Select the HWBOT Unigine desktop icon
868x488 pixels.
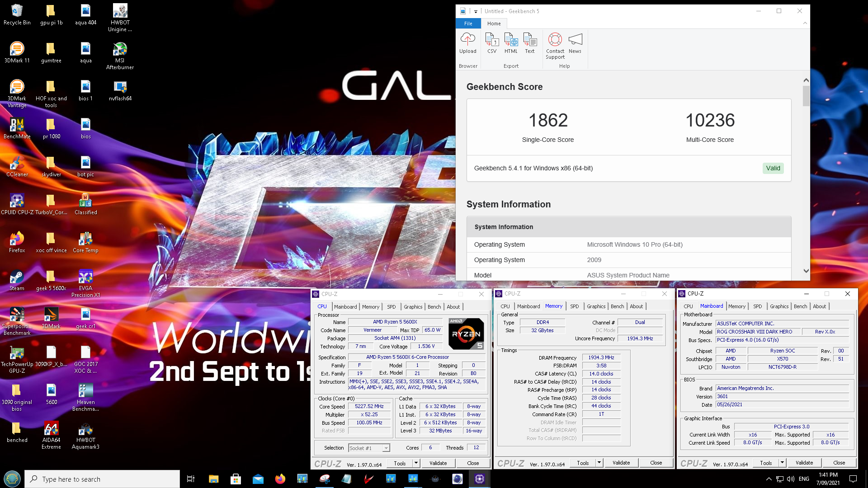click(x=120, y=18)
